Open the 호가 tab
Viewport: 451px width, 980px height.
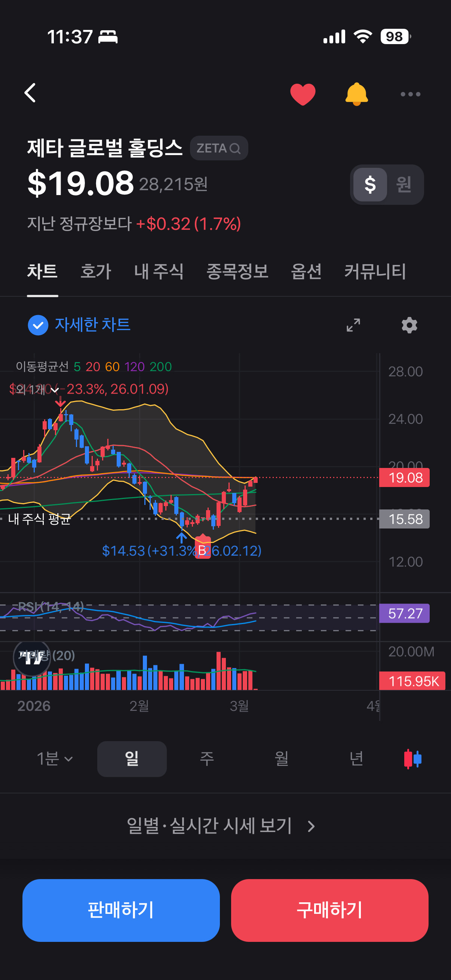click(x=95, y=272)
